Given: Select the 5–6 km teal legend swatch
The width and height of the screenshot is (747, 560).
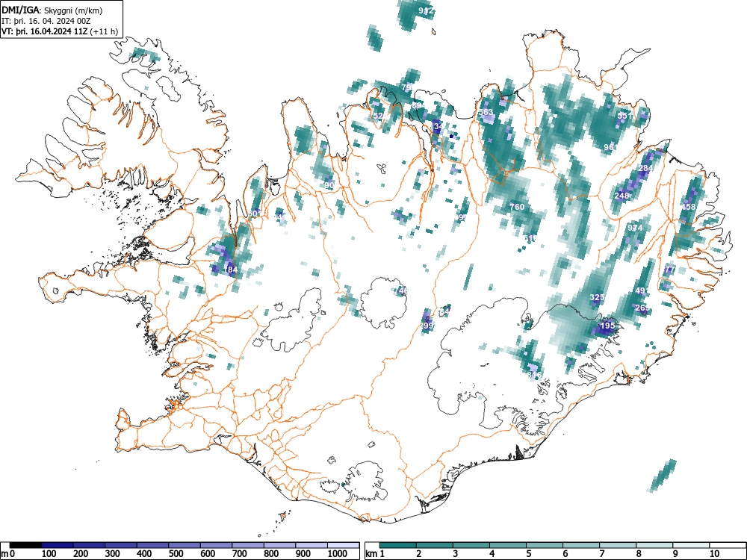Looking at the screenshot, I should click(545, 545).
